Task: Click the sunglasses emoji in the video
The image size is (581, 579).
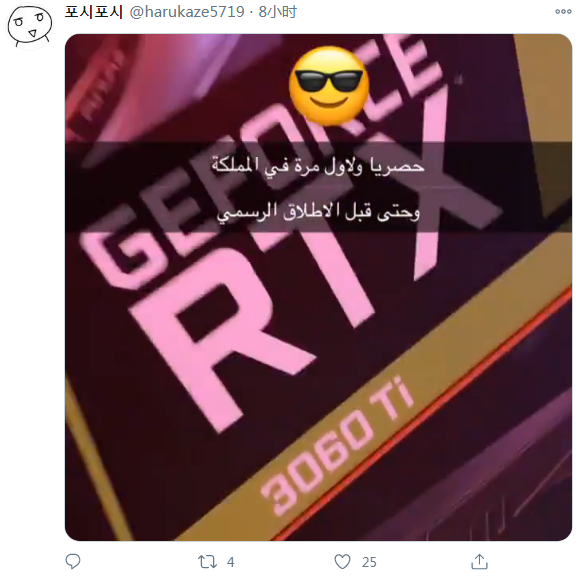Action: pos(329,86)
